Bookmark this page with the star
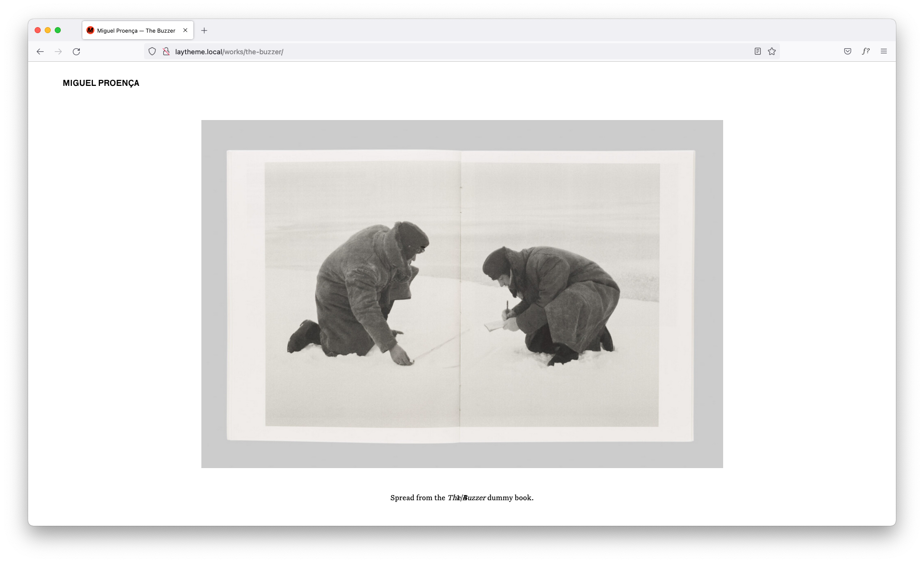924x563 pixels. point(772,51)
